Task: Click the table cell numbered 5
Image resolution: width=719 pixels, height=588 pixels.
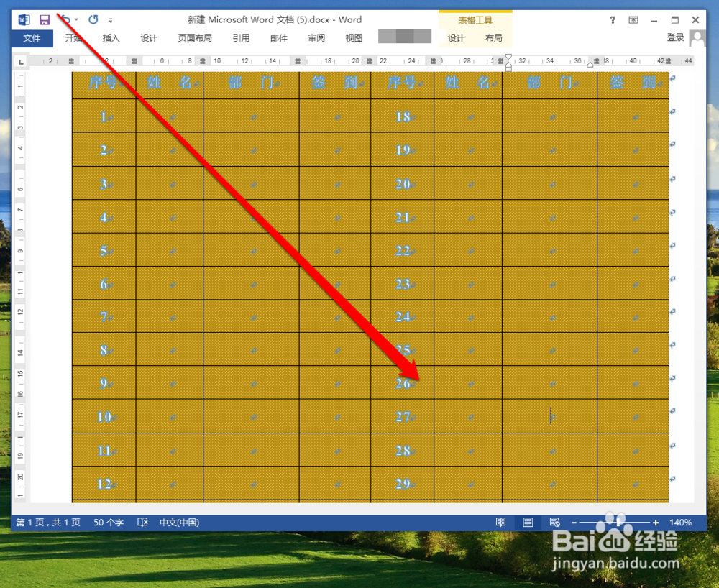Action: (104, 250)
